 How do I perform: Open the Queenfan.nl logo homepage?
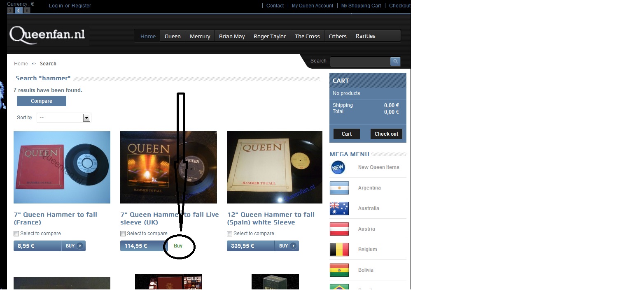pos(47,35)
